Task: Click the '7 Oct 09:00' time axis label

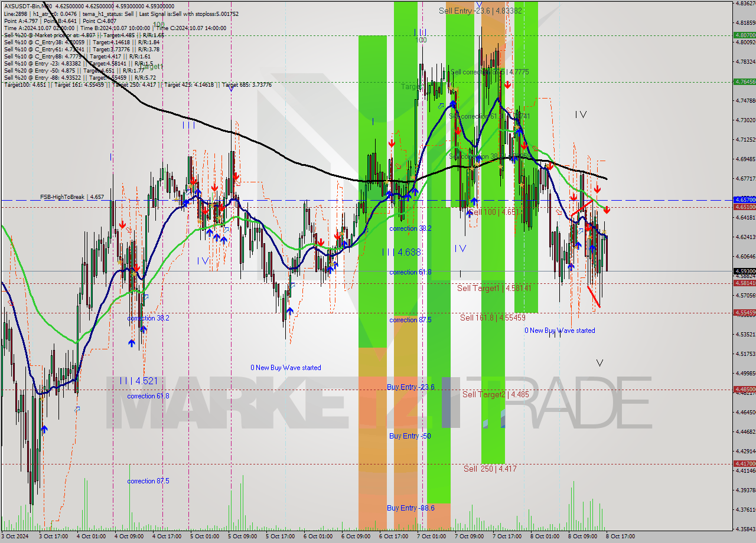Action: click(x=470, y=537)
